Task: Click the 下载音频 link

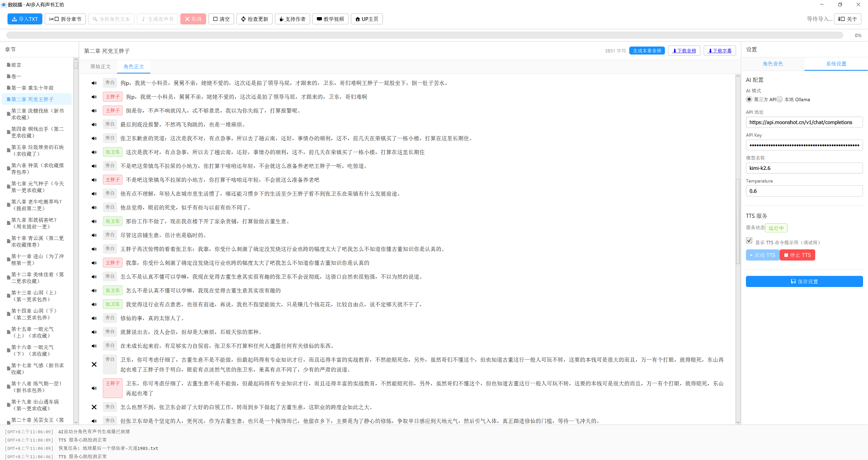Action: pos(684,51)
